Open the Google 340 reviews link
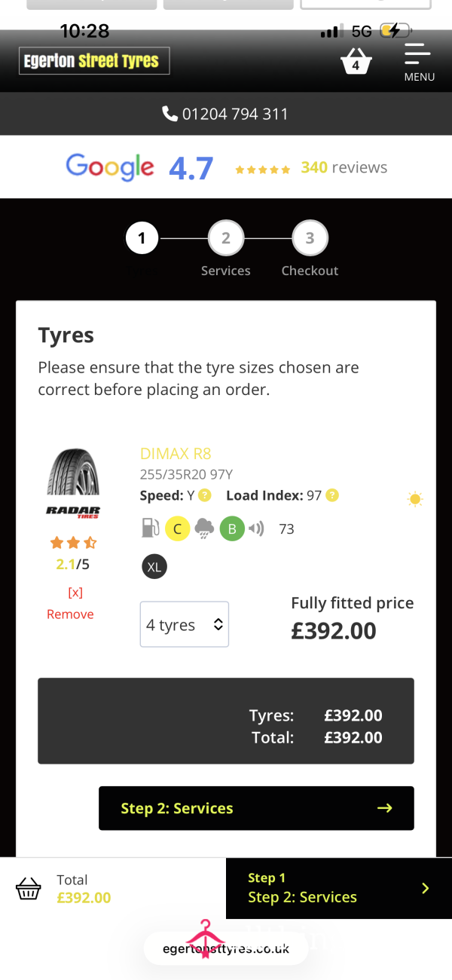Image resolution: width=452 pixels, height=980 pixels. coord(344,168)
